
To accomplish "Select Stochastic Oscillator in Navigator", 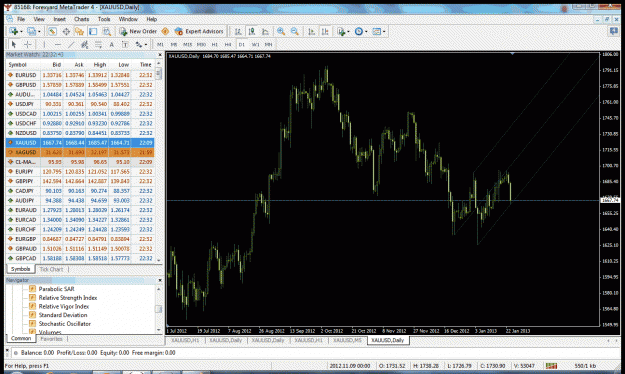I will pyautogui.click(x=65, y=324).
